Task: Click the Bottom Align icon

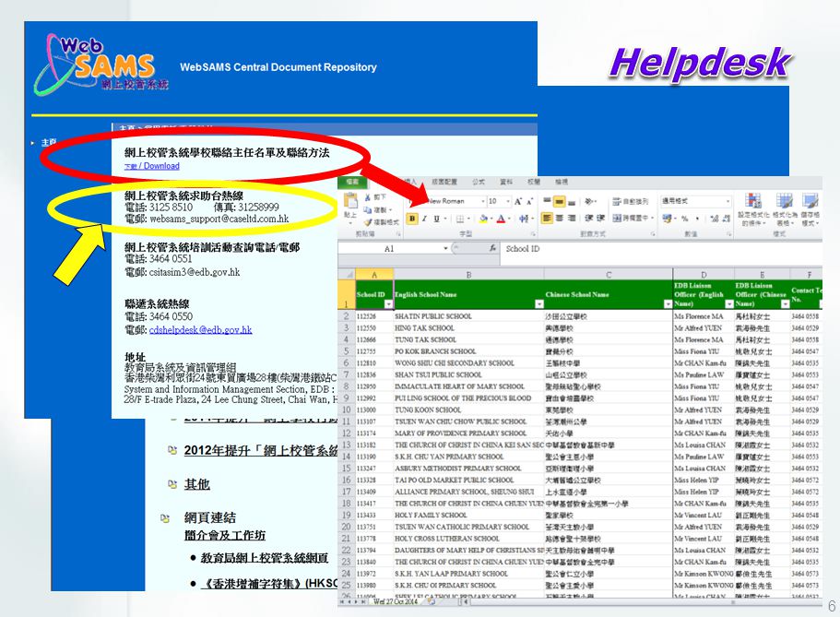Action: click(x=571, y=202)
